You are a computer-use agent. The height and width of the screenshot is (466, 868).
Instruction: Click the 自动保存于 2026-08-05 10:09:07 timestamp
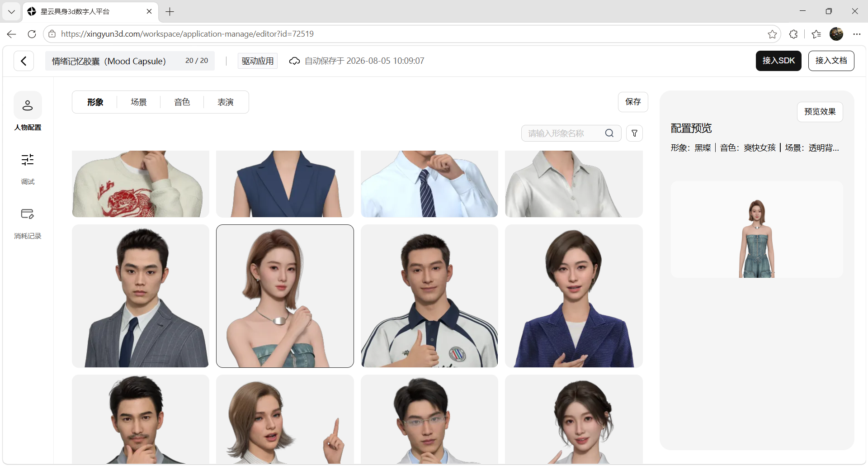coord(364,61)
